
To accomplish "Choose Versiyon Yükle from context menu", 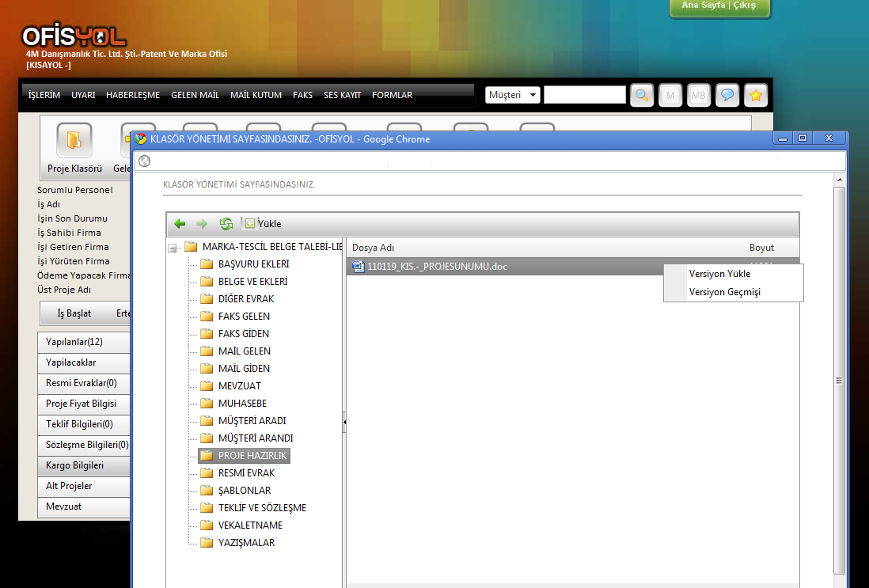I will pos(719,274).
